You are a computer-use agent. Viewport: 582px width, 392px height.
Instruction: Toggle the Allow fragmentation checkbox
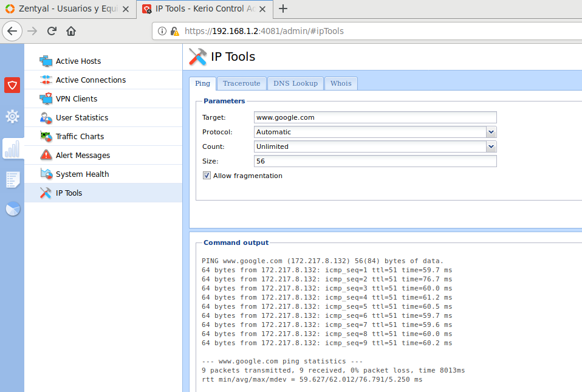[207, 176]
